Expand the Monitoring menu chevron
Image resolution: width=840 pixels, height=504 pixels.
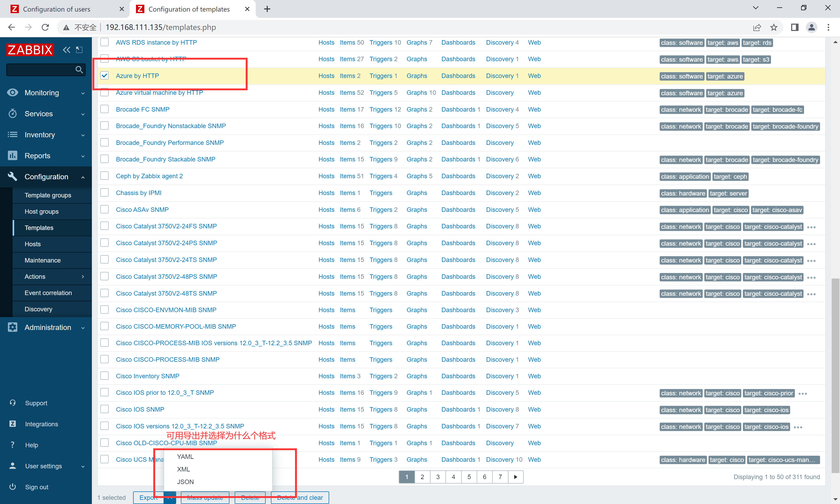(83, 93)
